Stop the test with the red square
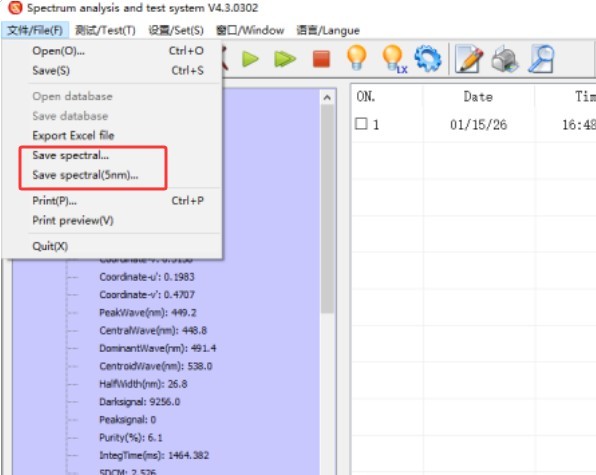596x475 pixels. [321, 59]
